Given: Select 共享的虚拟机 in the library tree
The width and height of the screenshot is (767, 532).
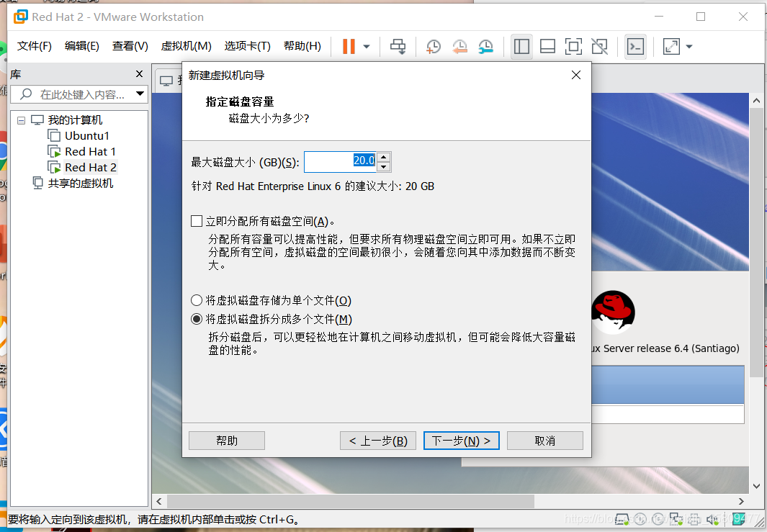Looking at the screenshot, I should (x=80, y=184).
